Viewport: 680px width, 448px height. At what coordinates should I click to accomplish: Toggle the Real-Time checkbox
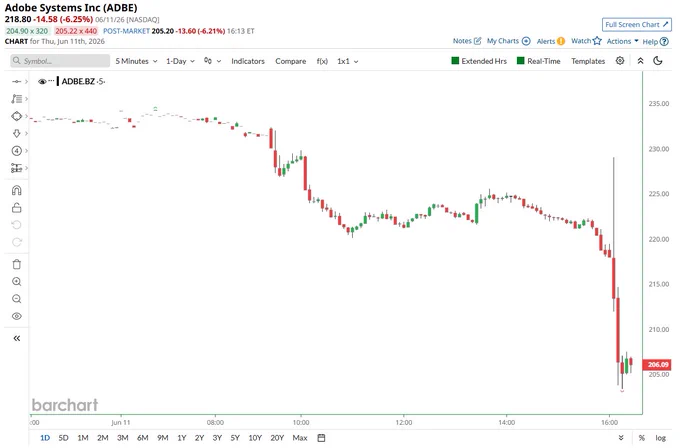click(x=520, y=61)
